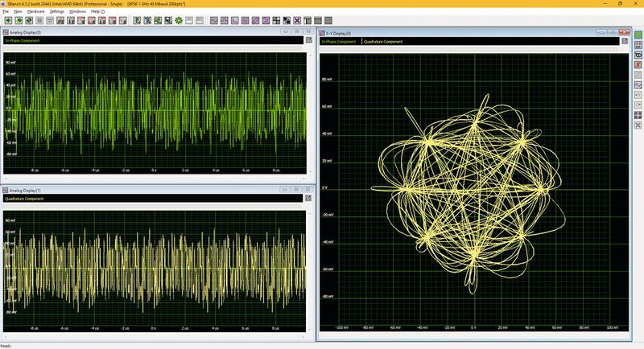Open settings icon of Analog Display(0) channel bar
Screen dimensions: 644x349
(x=309, y=40)
